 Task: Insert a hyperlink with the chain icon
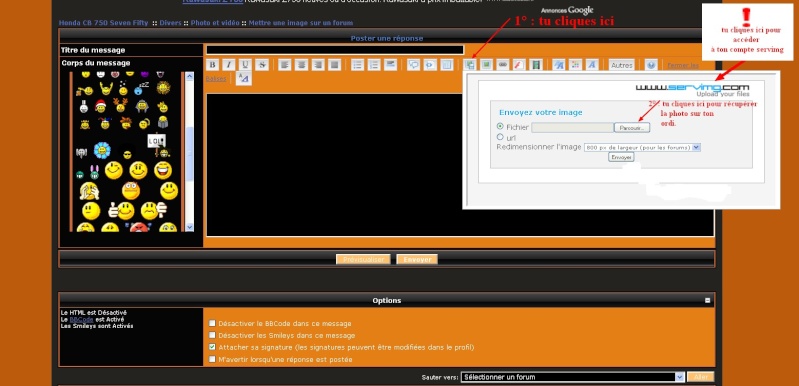click(x=502, y=65)
